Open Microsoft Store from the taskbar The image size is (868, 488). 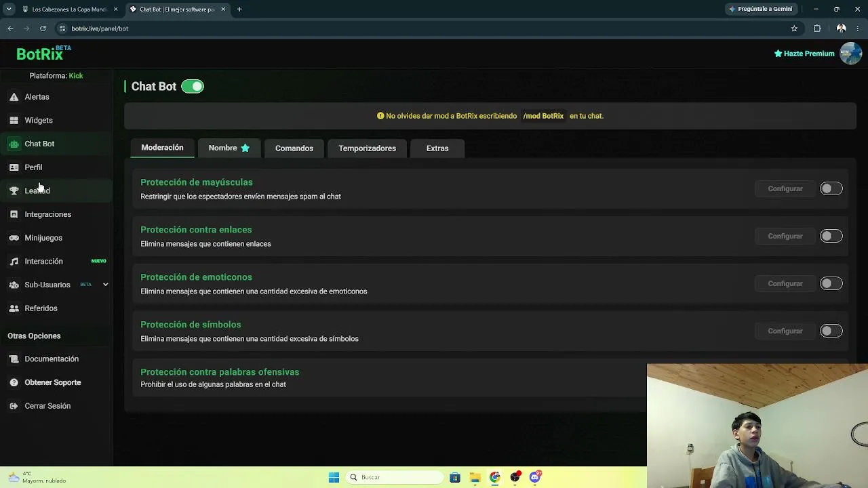455,477
